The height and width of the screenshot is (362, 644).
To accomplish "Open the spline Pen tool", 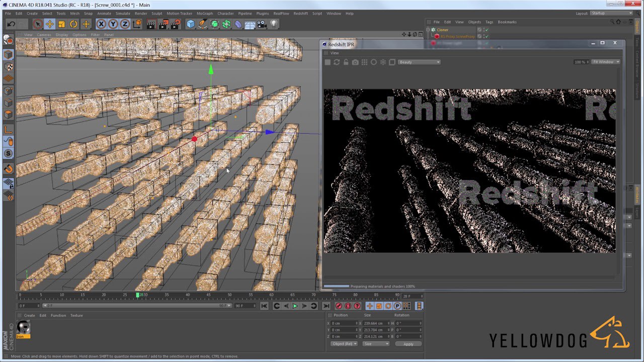I will 202,24.
